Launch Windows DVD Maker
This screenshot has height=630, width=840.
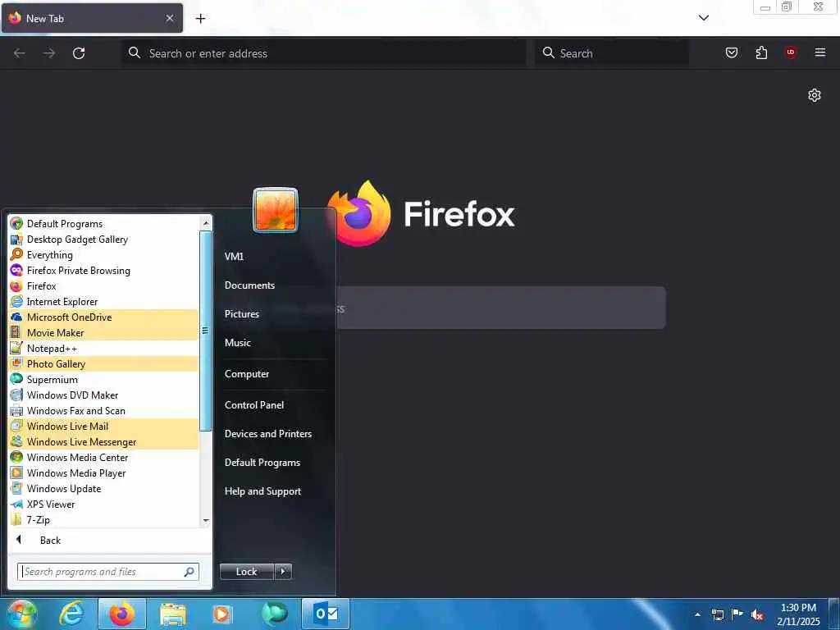coord(104,395)
